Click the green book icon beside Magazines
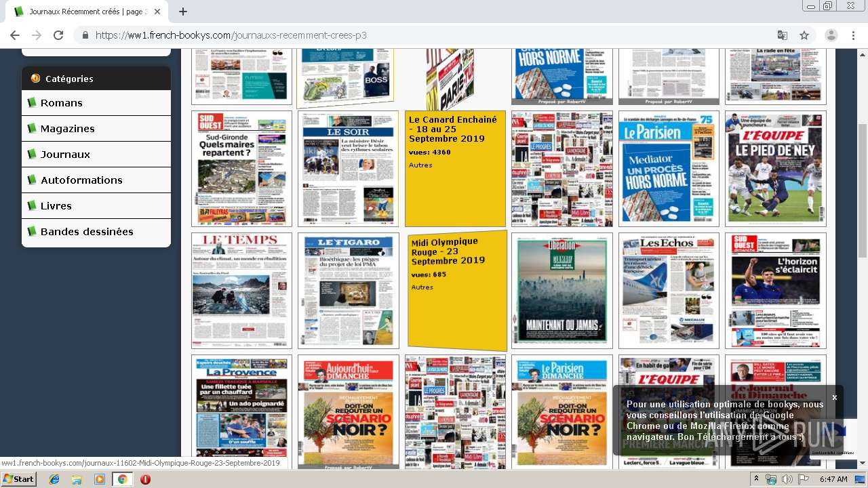Screen dimensions: 868x488 (x=31, y=128)
